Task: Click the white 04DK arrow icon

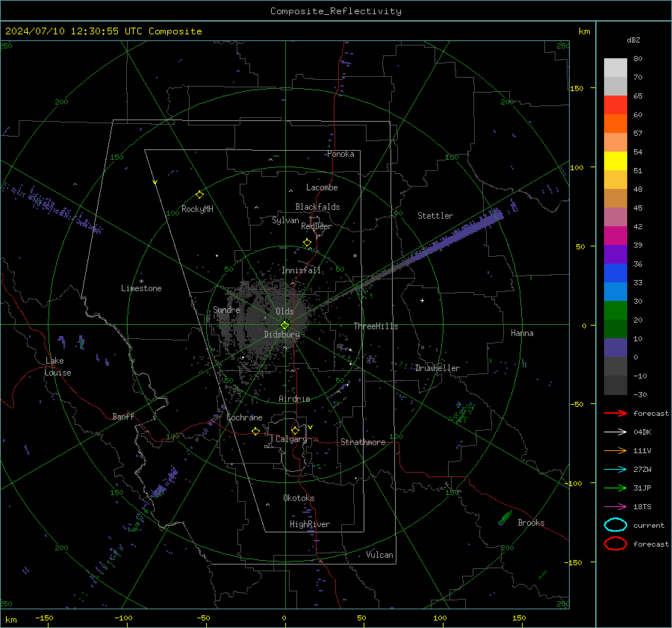Action: pyautogui.click(x=615, y=432)
